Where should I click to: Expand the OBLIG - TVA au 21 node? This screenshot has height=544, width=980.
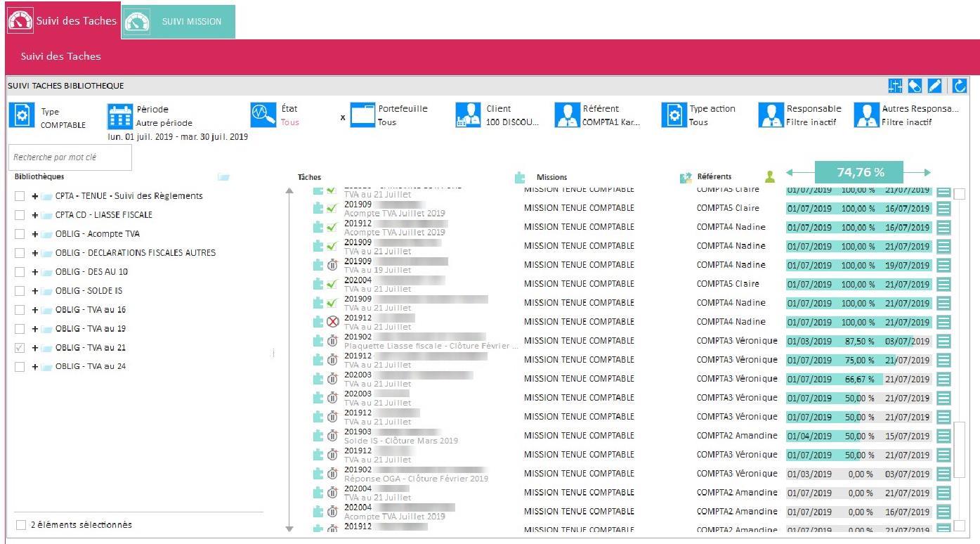35,348
